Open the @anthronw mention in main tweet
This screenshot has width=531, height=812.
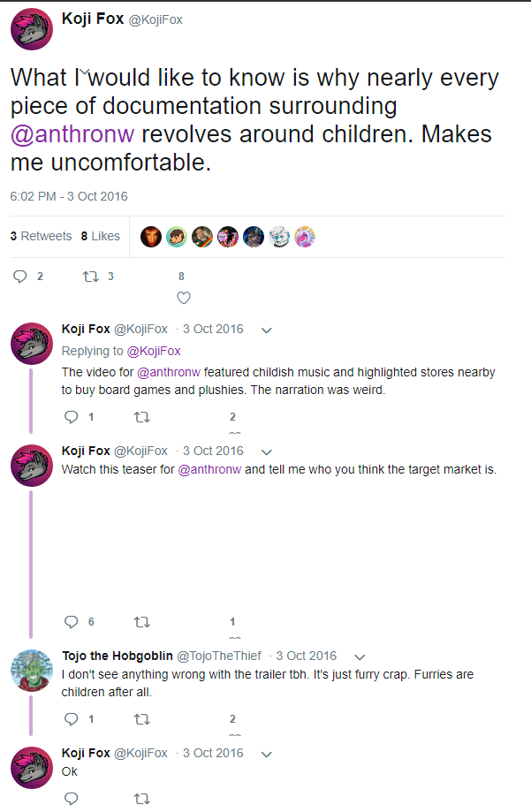click(72, 136)
